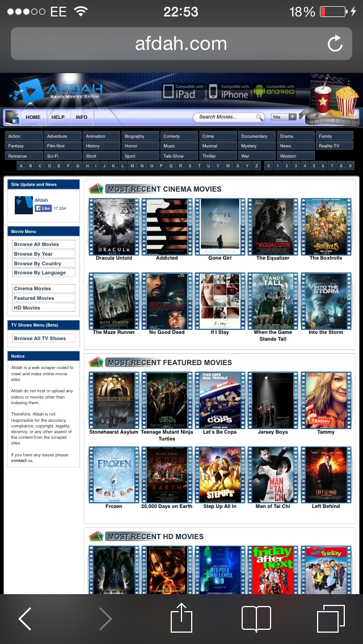This screenshot has height=644, width=363.
Task: Open 20,000 Days on Earth poster
Action: tap(167, 475)
